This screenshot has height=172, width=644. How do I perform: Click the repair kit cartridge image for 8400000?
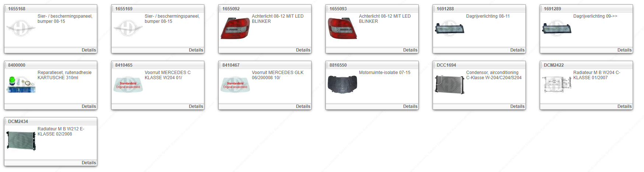(21, 85)
